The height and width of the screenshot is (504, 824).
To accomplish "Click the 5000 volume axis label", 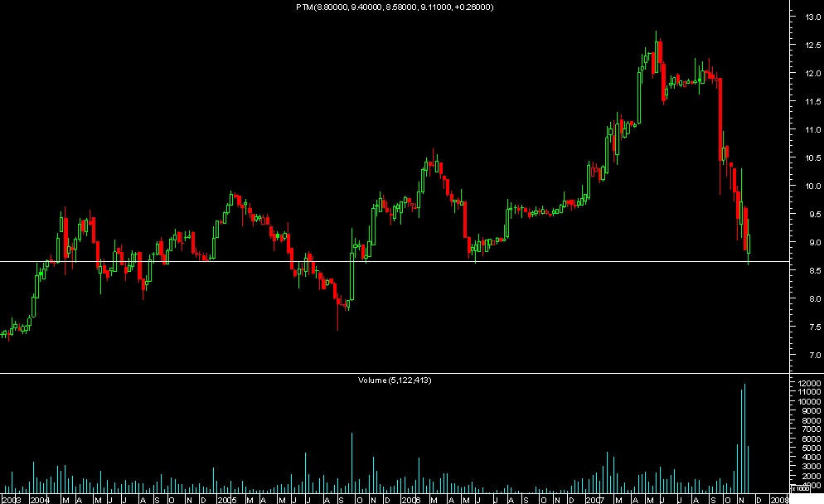I will click(x=811, y=448).
